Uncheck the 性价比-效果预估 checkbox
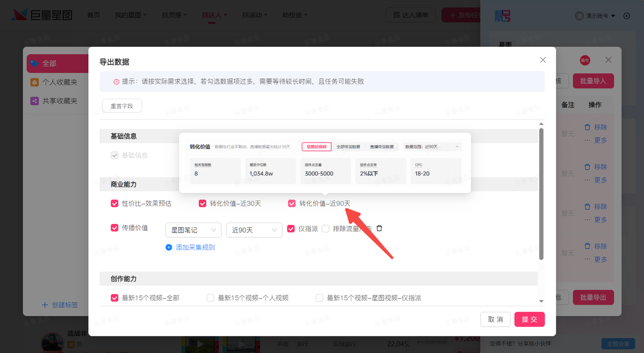This screenshot has width=644, height=353. 115,203
